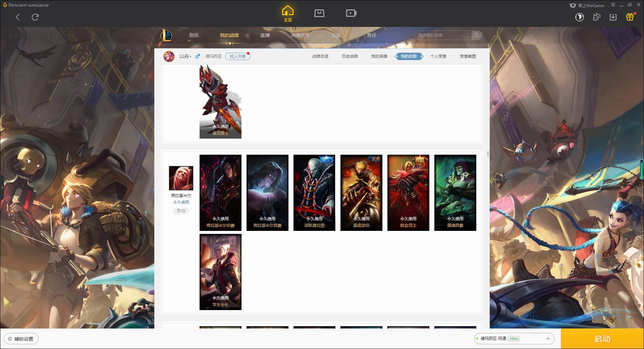Open the 发现 discover tab
Screen dimensions: 644x349
tap(336, 35)
